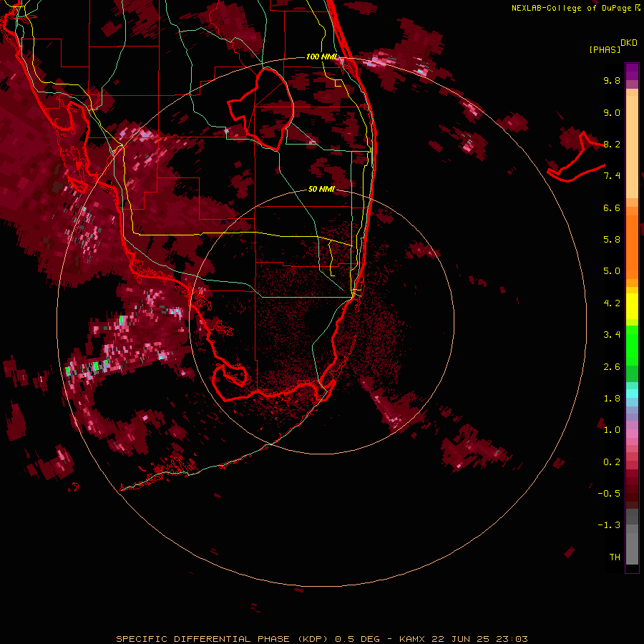This screenshot has width=644, height=644.
Task: Select the 9.0 scale value
Action: coord(612,112)
